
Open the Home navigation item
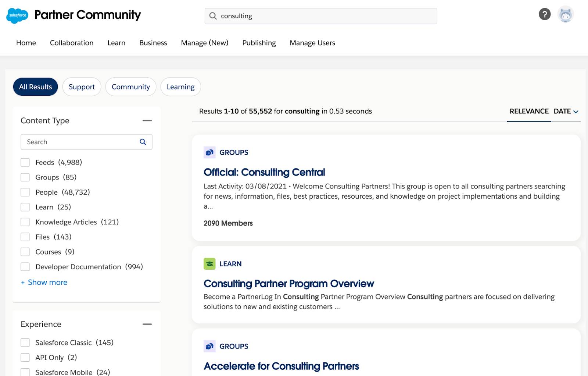coord(26,43)
